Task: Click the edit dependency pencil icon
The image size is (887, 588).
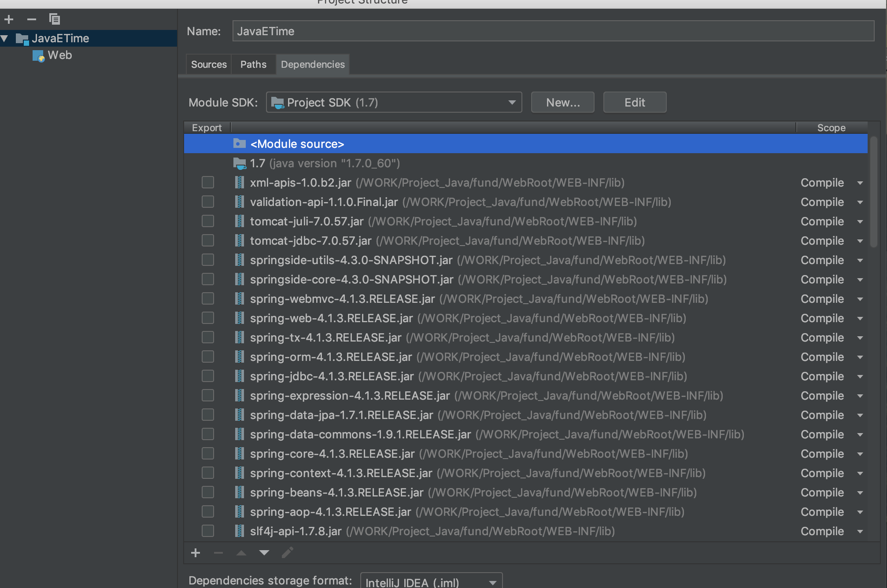Action: (288, 553)
